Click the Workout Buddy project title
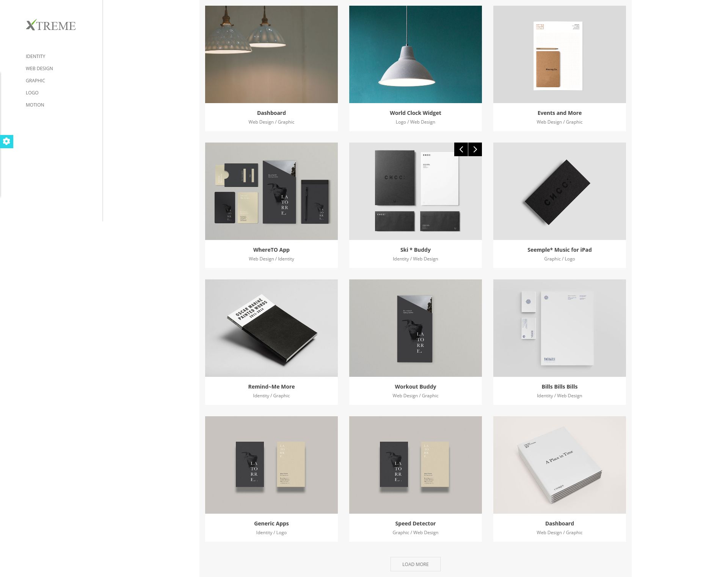The width and height of the screenshot is (728, 577). click(416, 387)
